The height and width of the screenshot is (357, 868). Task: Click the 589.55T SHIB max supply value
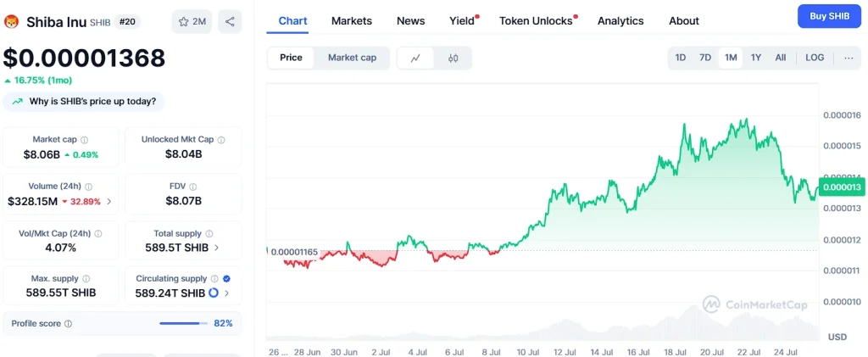pyautogui.click(x=61, y=293)
